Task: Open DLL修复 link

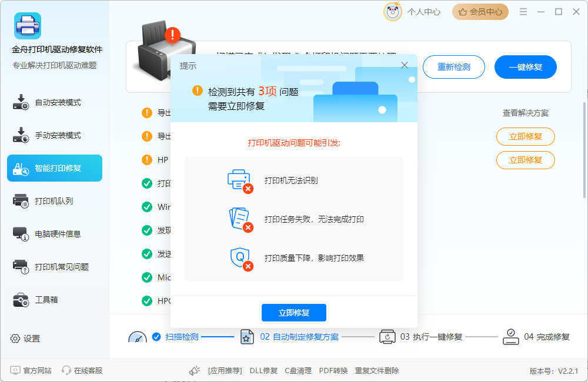Action: (x=263, y=371)
